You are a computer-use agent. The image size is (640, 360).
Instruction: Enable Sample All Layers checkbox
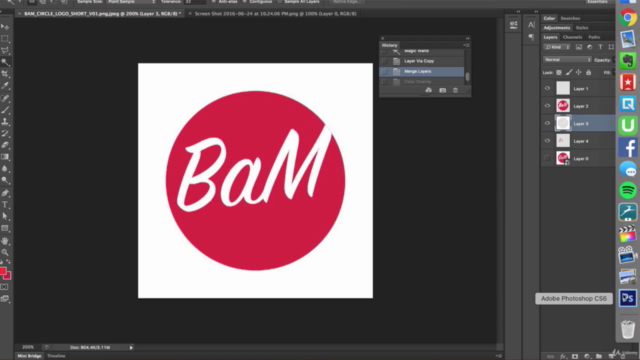(280, 2)
